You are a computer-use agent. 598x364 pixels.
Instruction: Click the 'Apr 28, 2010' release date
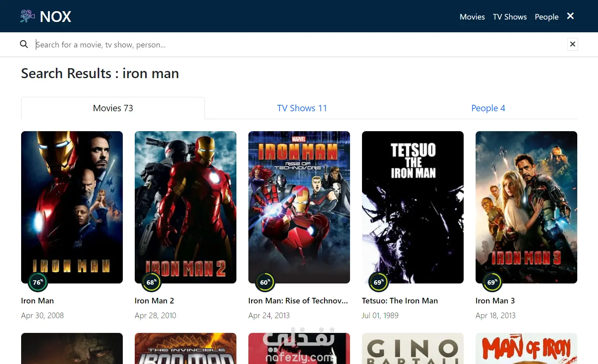(x=155, y=315)
